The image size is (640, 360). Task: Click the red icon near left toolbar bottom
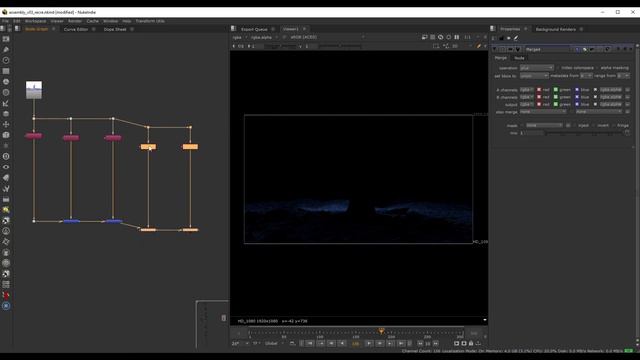coord(6,295)
